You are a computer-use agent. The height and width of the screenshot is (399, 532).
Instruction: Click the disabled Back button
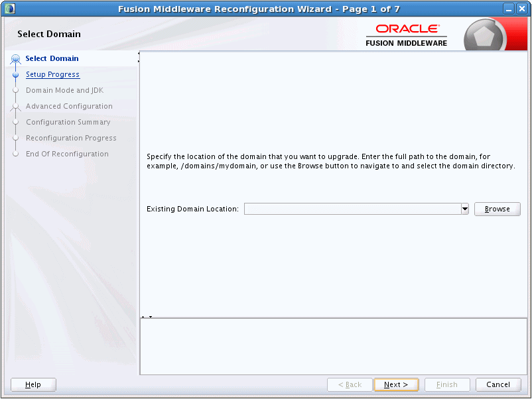tap(350, 384)
